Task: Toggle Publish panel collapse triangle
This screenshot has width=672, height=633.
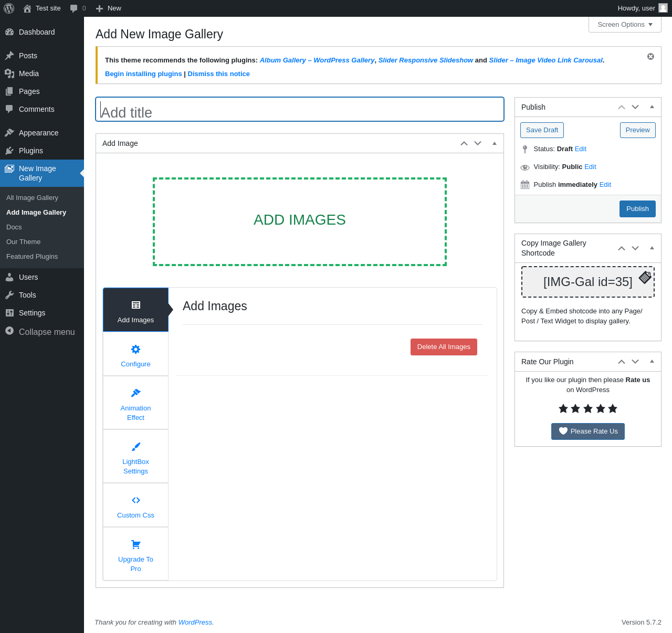Action: [x=652, y=107]
